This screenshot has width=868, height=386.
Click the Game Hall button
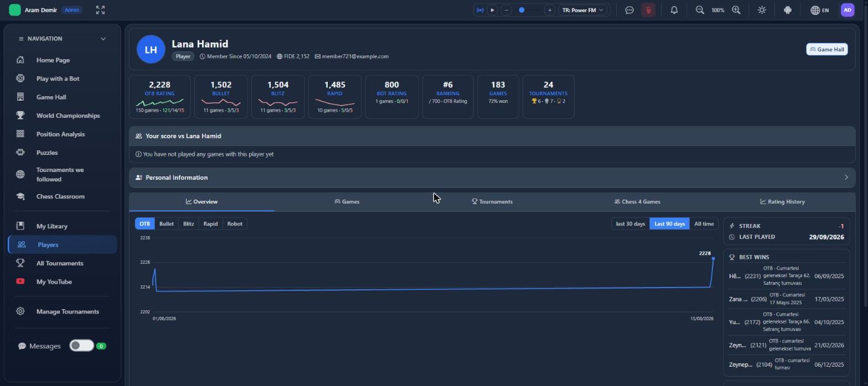click(827, 49)
